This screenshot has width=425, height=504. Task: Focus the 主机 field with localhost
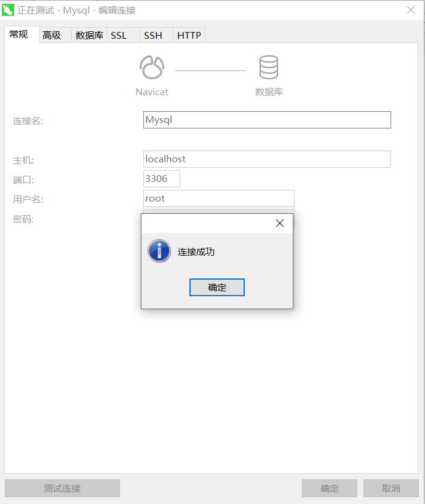[267, 159]
